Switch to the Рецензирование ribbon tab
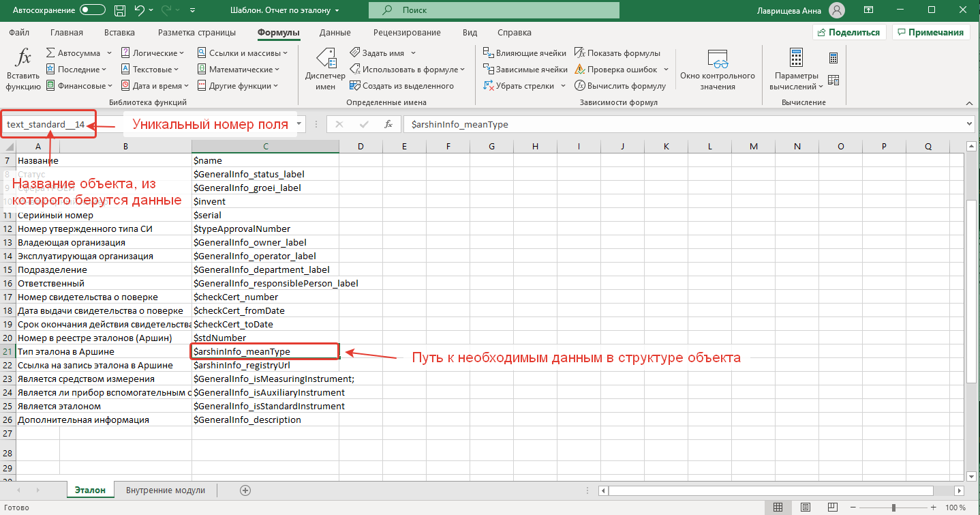This screenshot has height=515, width=980. coord(408,33)
